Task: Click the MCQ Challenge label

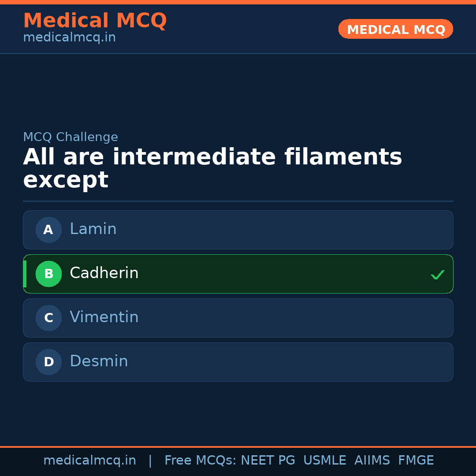Action: [x=71, y=137]
